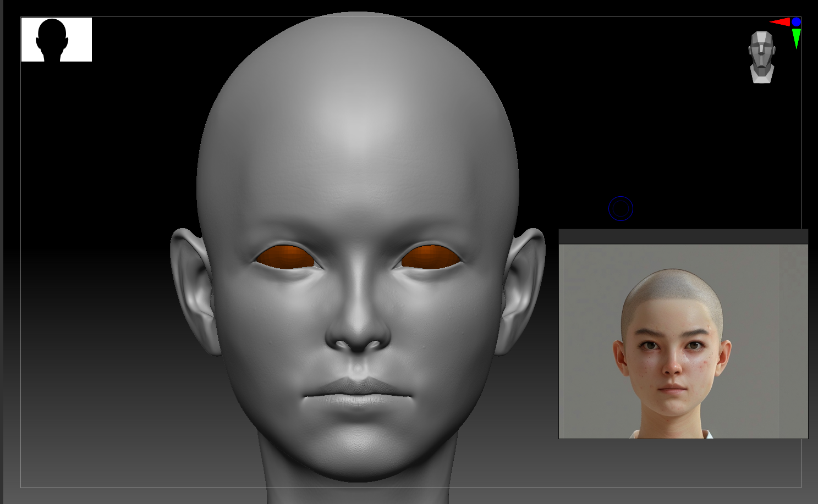
Task: Click the CamView head navigation gizmo
Action: (762, 57)
